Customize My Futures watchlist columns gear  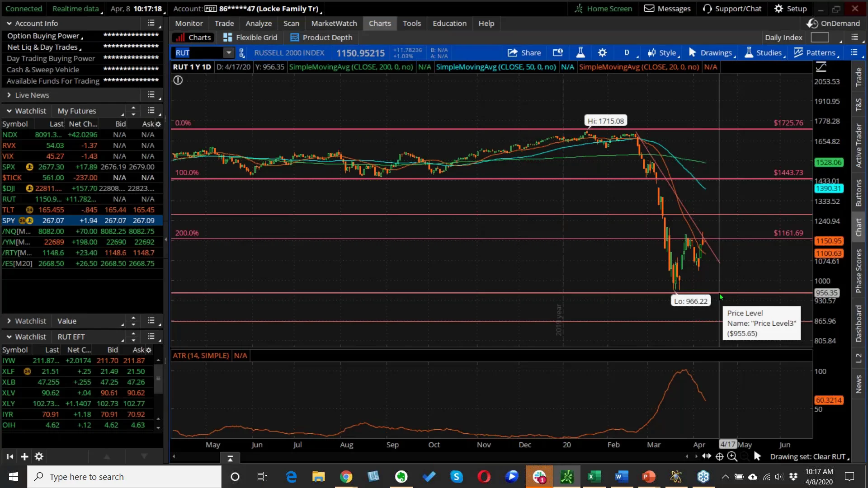(x=158, y=124)
